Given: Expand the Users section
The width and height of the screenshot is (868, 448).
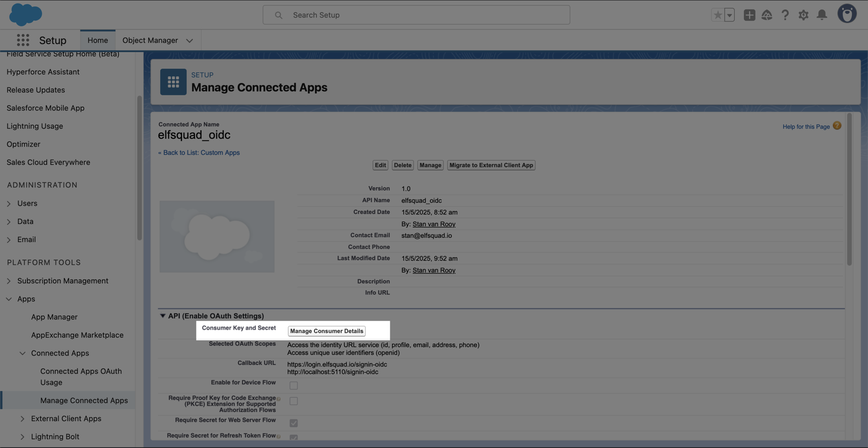Looking at the screenshot, I should [x=9, y=203].
